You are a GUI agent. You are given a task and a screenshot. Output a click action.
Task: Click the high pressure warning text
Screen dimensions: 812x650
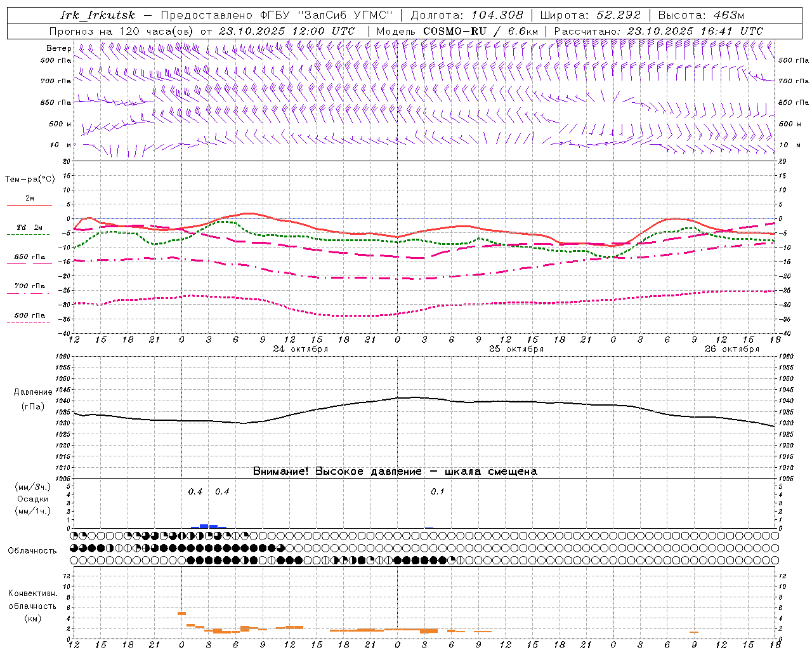point(395,471)
